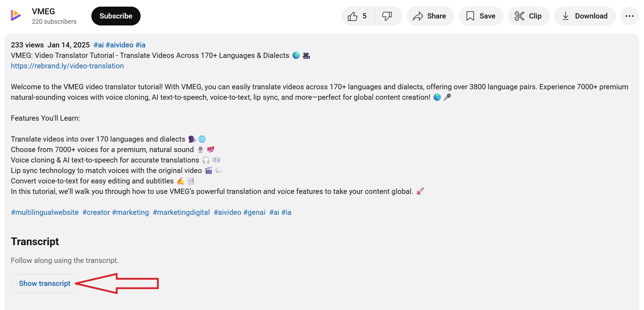644x310 pixels.
Task: Click the '233 views' text
Action: 27,45
